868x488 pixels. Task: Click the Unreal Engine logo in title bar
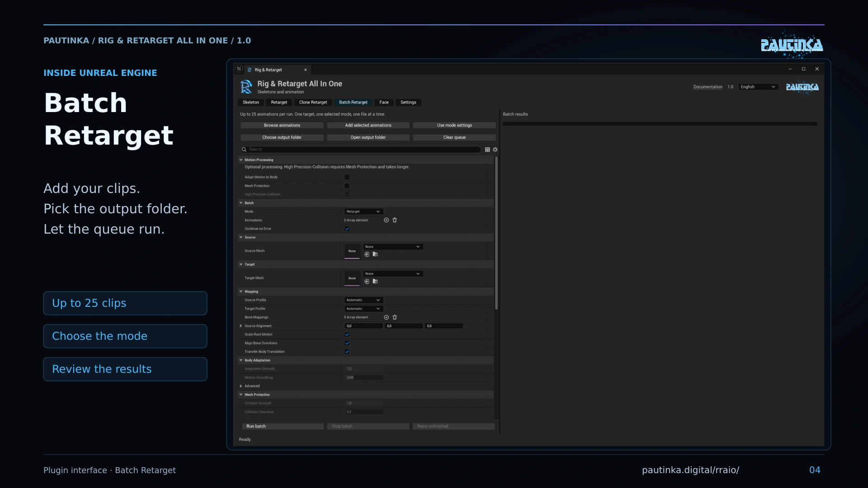239,69
